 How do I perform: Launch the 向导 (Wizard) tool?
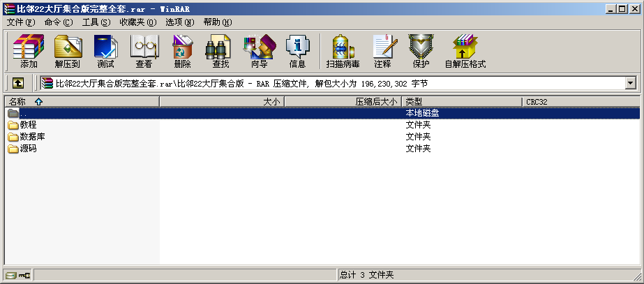point(259,51)
